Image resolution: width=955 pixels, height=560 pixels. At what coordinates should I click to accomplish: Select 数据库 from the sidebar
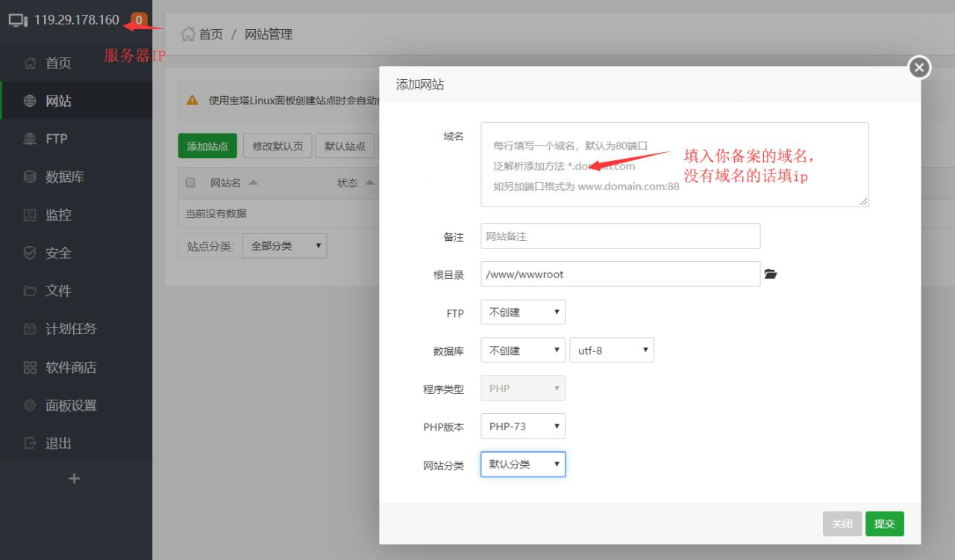(x=65, y=177)
